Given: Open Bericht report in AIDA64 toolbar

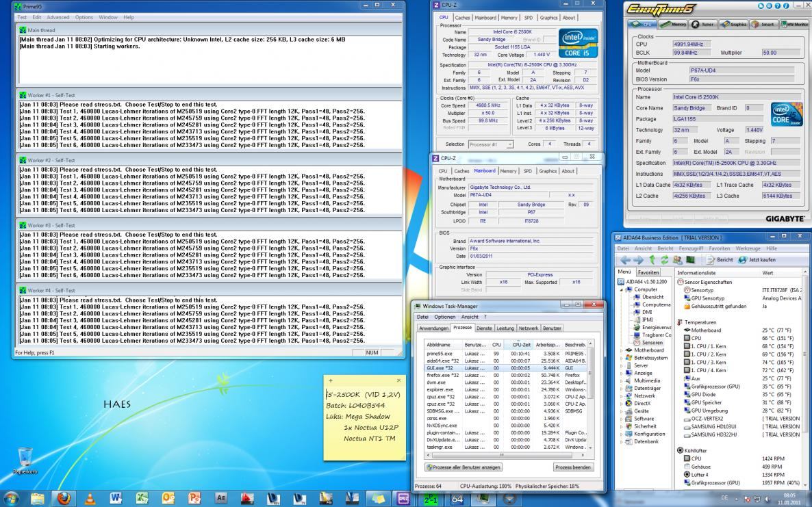Looking at the screenshot, I should 720,260.
